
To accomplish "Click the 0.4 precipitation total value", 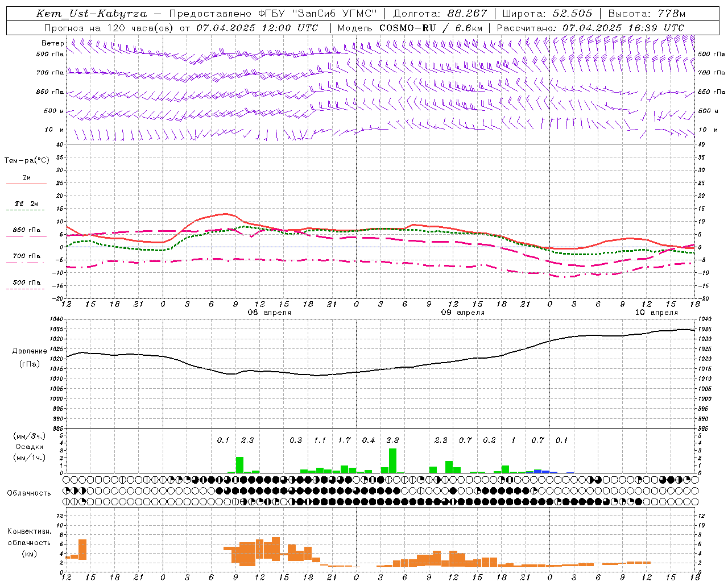I will [x=369, y=440].
